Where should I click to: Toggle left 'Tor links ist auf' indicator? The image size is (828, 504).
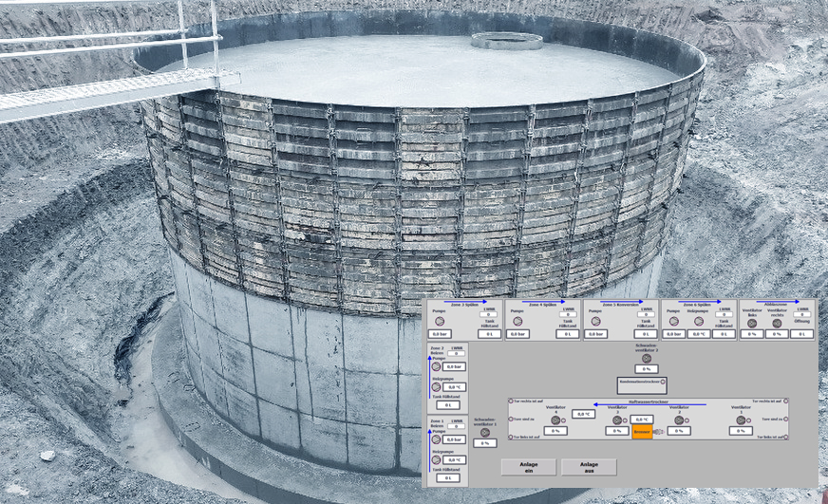(512, 438)
